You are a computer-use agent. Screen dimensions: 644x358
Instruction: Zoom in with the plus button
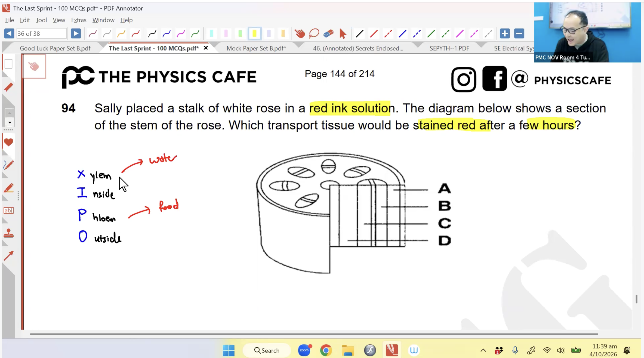tap(505, 34)
